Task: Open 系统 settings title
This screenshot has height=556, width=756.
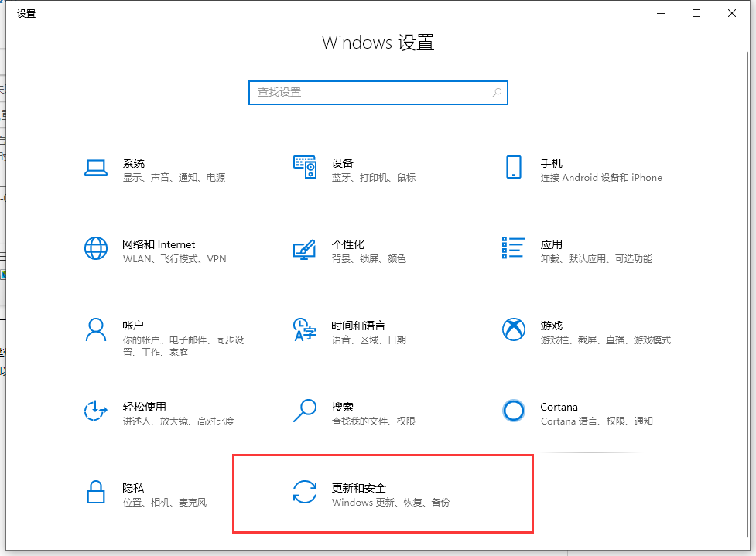Action: point(134,163)
